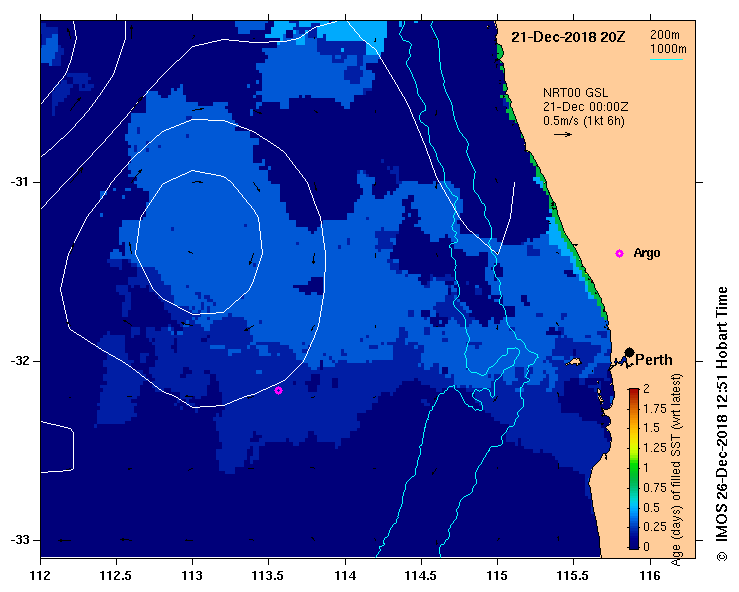Click latitude axis label '-32'

pyautogui.click(x=19, y=361)
